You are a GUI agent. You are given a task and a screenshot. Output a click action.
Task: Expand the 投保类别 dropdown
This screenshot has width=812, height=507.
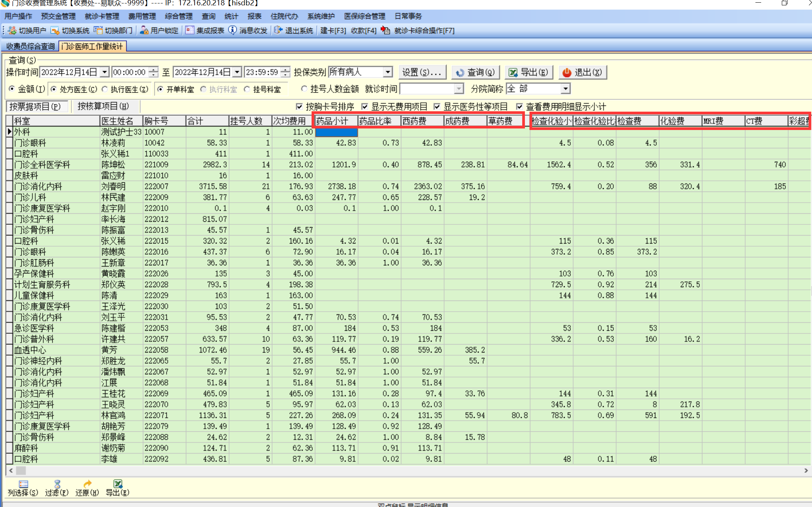pyautogui.click(x=388, y=72)
